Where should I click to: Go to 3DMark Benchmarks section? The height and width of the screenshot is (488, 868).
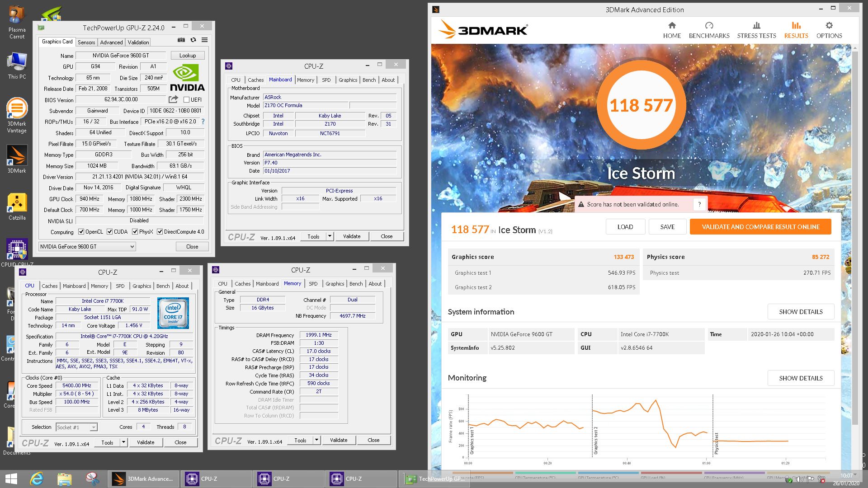(x=709, y=30)
